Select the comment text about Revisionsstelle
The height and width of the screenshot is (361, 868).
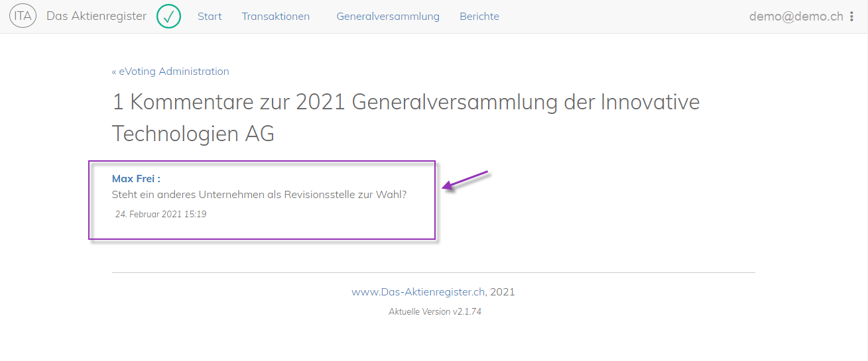[x=259, y=195]
